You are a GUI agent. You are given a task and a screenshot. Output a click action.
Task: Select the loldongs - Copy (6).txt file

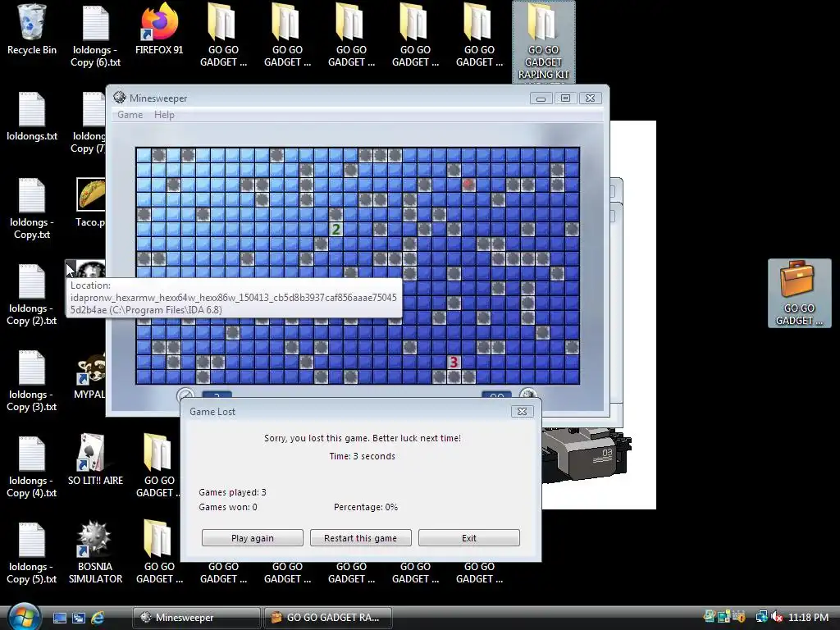(x=95, y=34)
